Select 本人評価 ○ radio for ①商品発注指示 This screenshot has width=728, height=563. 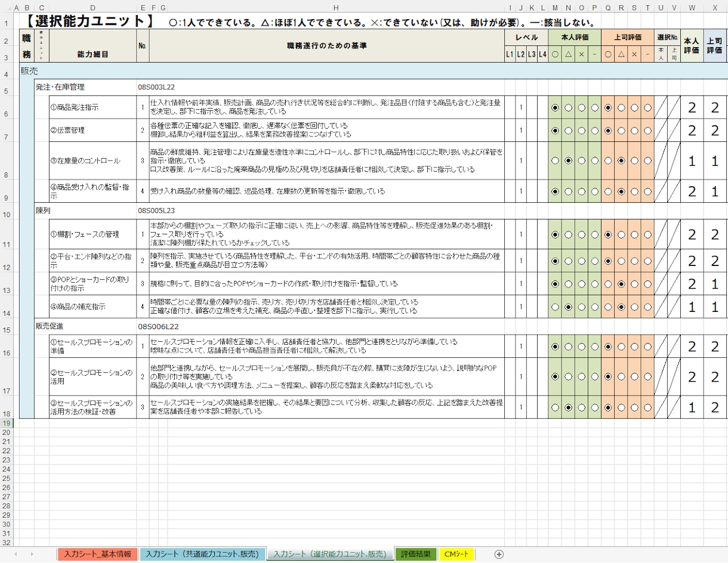tap(556, 108)
